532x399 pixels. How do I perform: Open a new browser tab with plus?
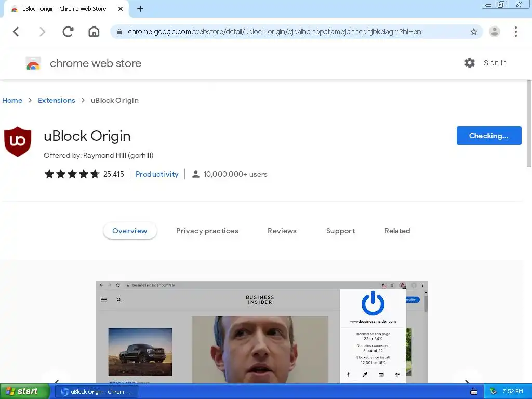pyautogui.click(x=140, y=9)
